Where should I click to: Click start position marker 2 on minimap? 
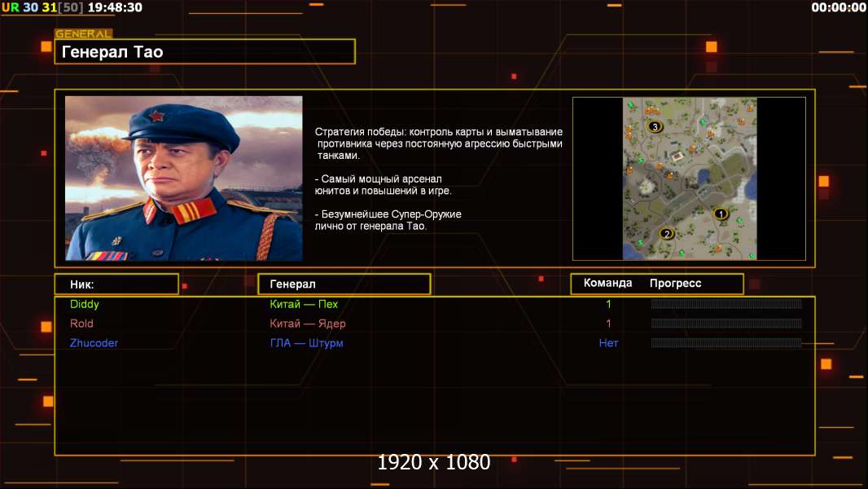point(667,234)
